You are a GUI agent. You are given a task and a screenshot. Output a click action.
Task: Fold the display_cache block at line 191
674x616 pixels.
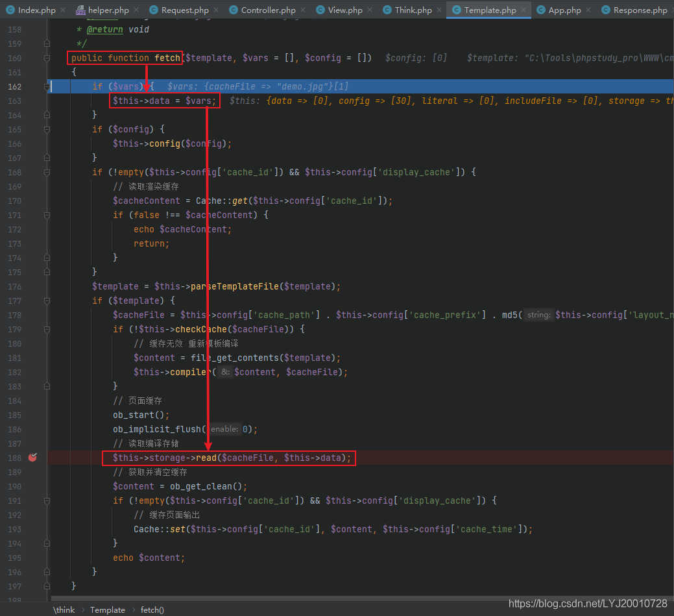click(x=47, y=500)
